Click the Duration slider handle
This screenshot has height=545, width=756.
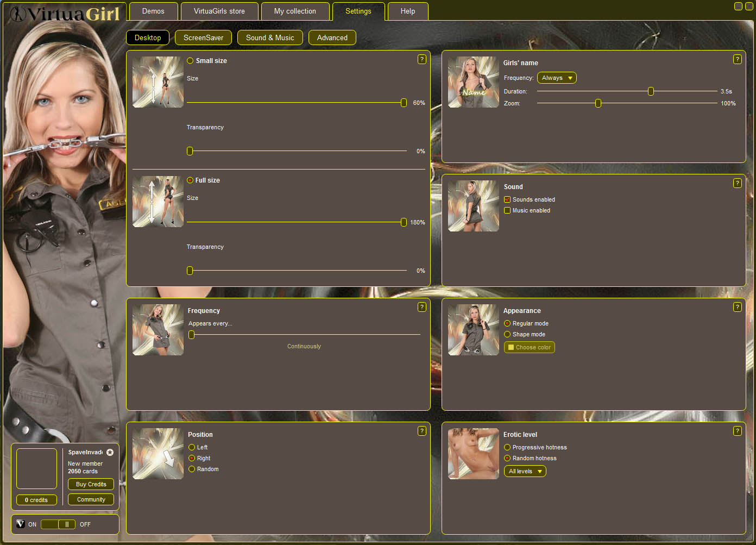pos(651,91)
